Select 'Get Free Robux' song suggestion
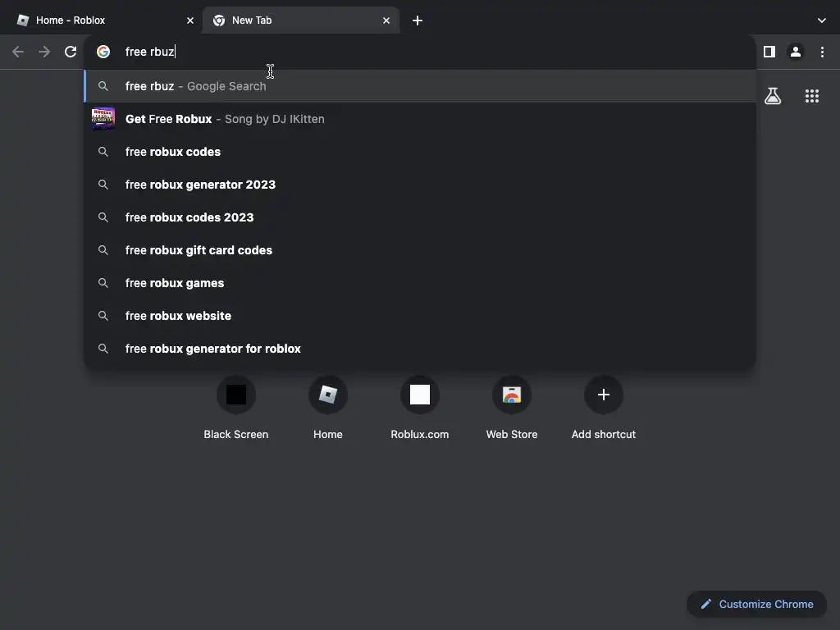 pos(421,119)
